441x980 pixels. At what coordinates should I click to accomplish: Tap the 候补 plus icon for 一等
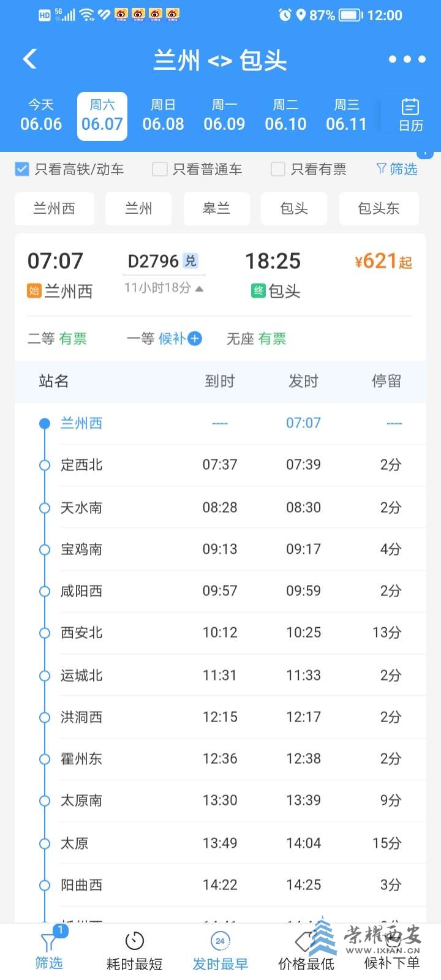[x=195, y=338]
